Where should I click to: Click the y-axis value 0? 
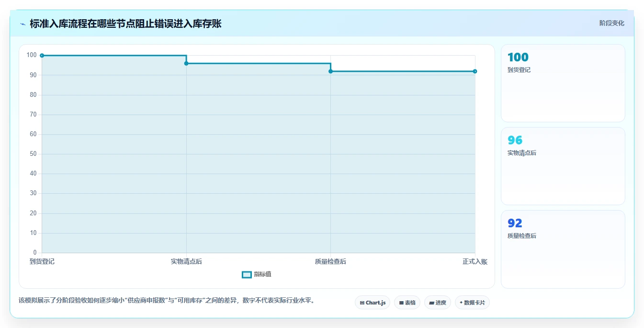pos(35,253)
